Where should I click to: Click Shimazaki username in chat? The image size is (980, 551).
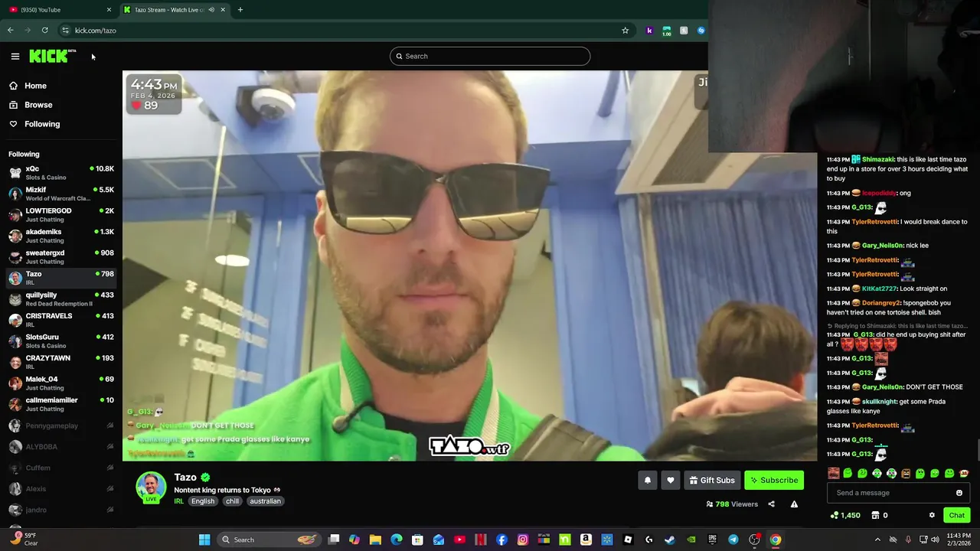tap(877, 159)
